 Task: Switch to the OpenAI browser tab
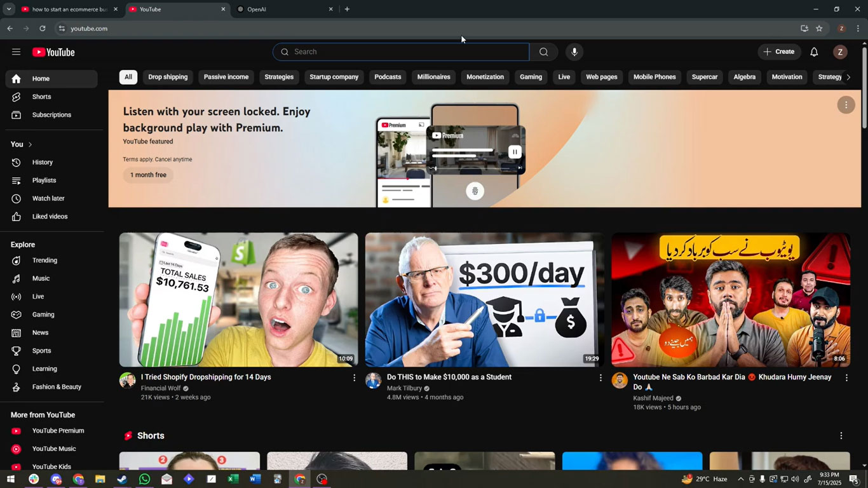[285, 10]
